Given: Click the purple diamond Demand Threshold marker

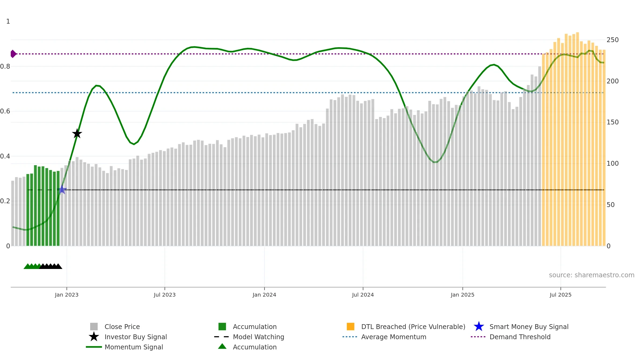Looking at the screenshot, I should [x=13, y=54].
